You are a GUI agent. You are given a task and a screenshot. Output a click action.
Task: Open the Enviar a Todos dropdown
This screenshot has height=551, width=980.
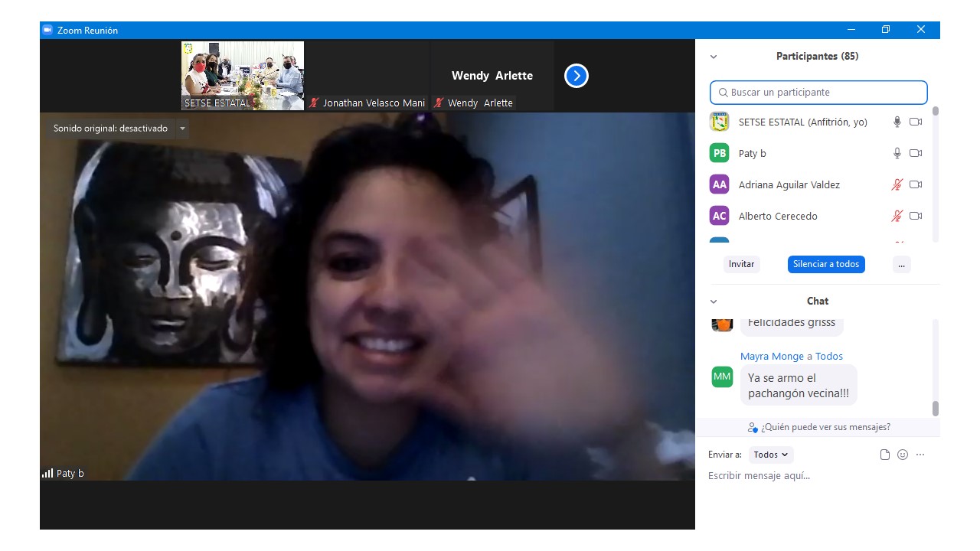[771, 455]
